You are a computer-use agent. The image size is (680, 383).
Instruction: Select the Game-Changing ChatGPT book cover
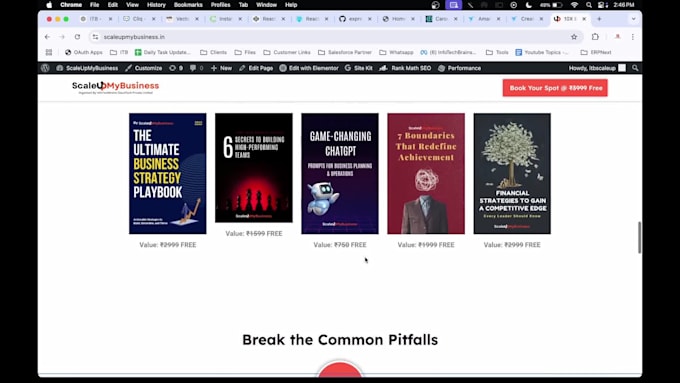click(340, 173)
